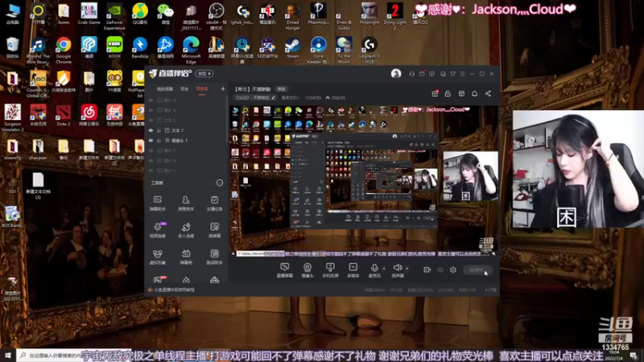Image resolution: width=644 pixels, height=362 pixels.
Task: Open the settings gear in the streaming toolbar
Action: pos(453,269)
